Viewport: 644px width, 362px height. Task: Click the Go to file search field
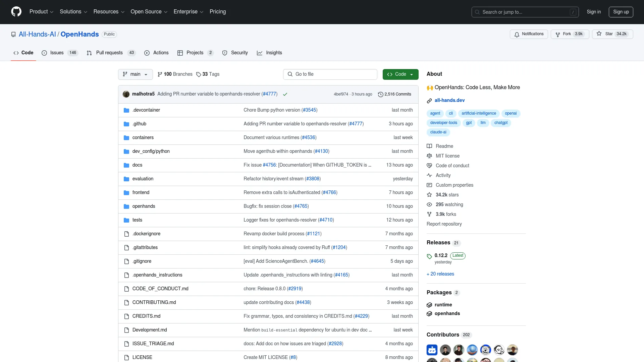tap(330, 74)
